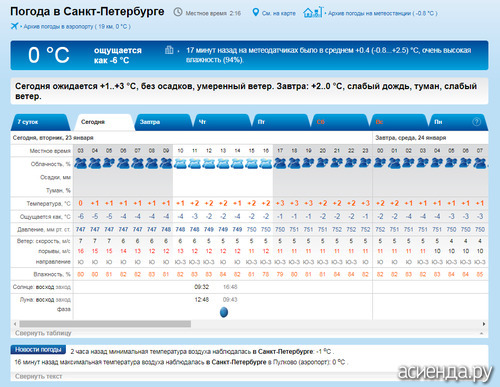Open the Сб forecast tab
500x387 pixels.
coord(339,122)
